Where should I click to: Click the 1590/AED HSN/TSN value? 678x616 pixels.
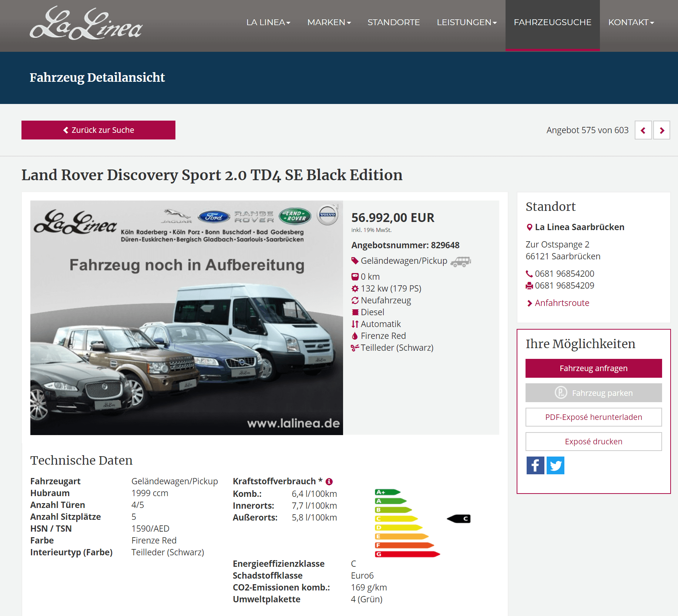(150, 529)
